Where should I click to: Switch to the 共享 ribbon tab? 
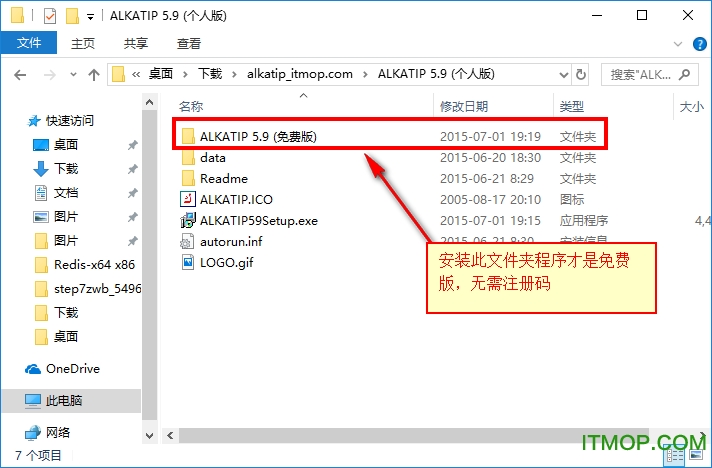136,44
